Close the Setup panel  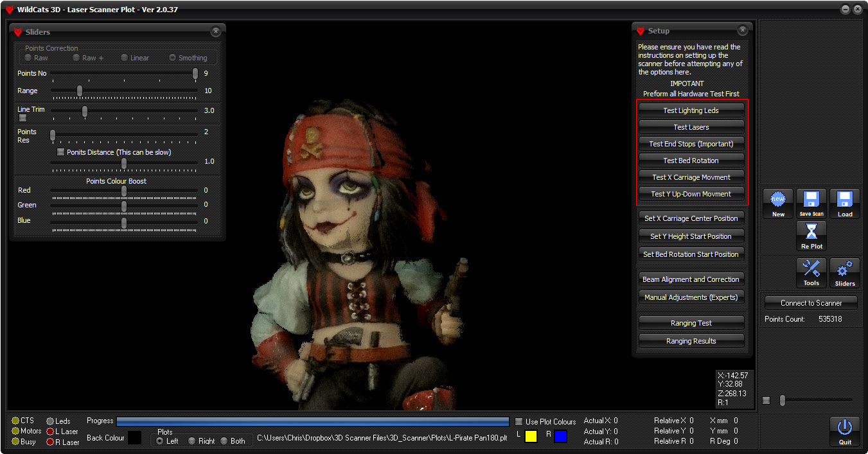pyautogui.click(x=742, y=30)
